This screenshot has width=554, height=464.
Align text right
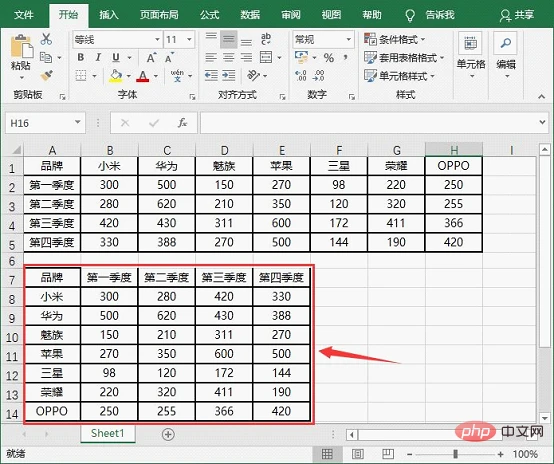(x=246, y=57)
